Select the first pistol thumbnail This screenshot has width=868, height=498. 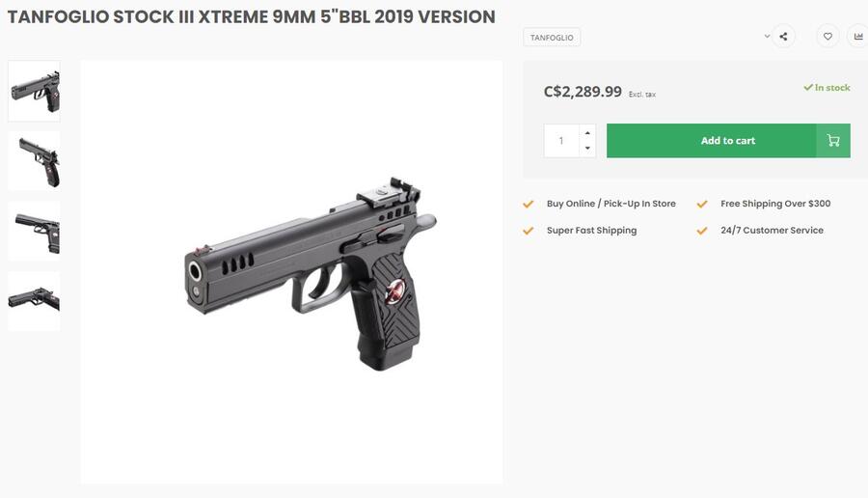35,91
